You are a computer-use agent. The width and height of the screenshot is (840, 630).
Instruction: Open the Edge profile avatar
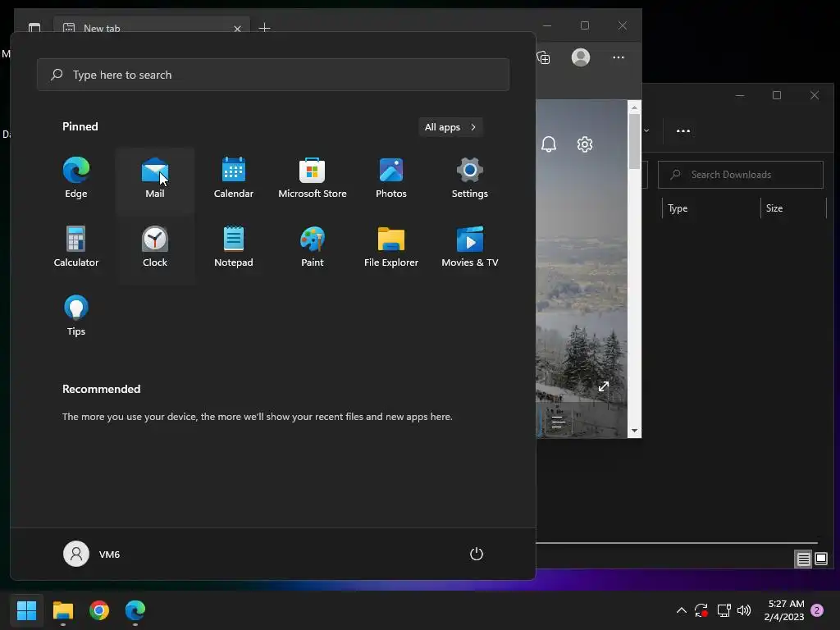coord(581,57)
